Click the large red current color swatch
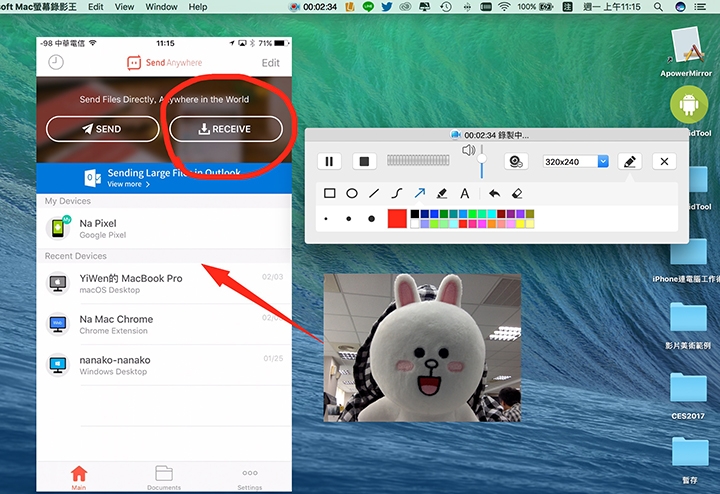 click(397, 219)
